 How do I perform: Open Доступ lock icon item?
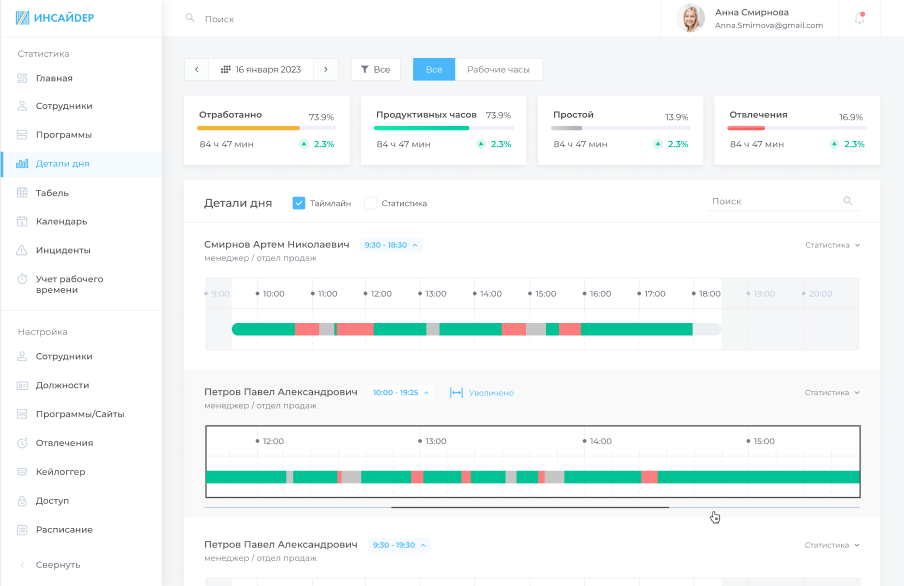(x=22, y=500)
